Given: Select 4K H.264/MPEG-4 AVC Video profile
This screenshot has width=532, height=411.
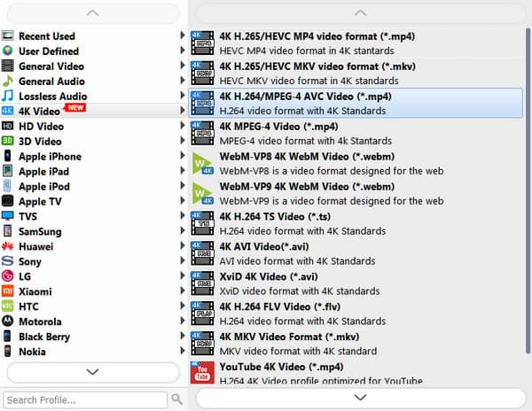Looking at the screenshot, I should (356, 103).
